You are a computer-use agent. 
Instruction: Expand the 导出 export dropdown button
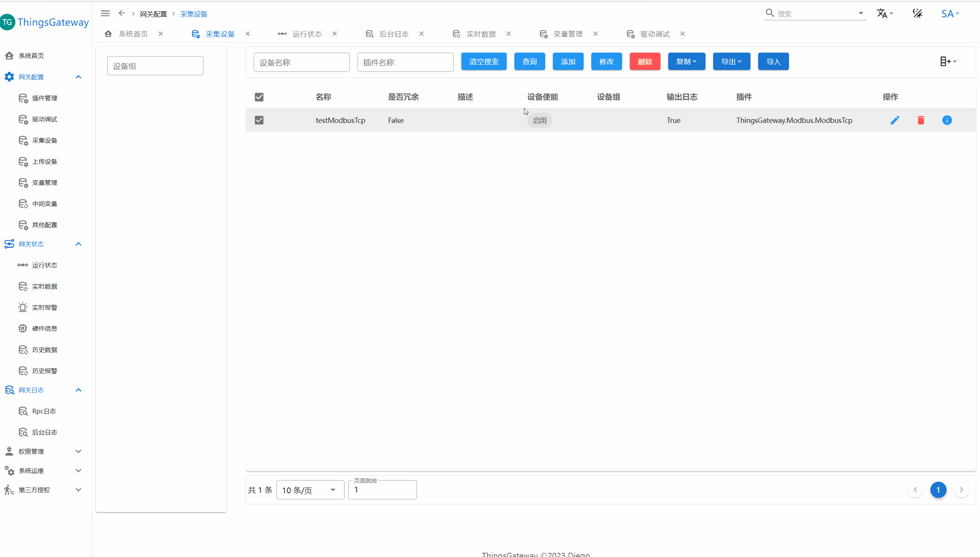point(731,61)
